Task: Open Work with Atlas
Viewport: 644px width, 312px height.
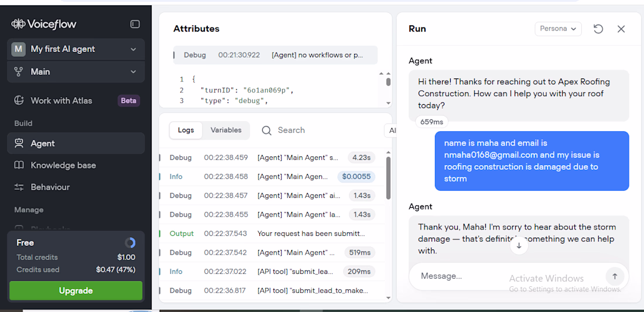Action: pyautogui.click(x=61, y=101)
